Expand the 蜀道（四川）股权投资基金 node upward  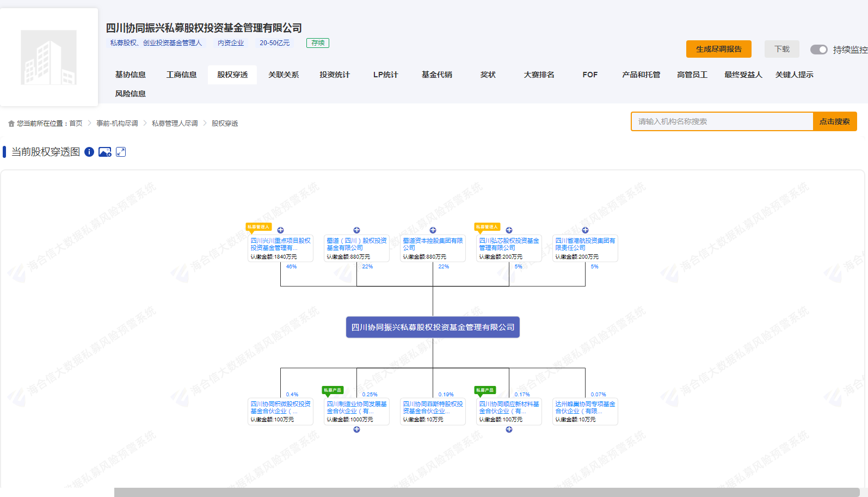356,230
